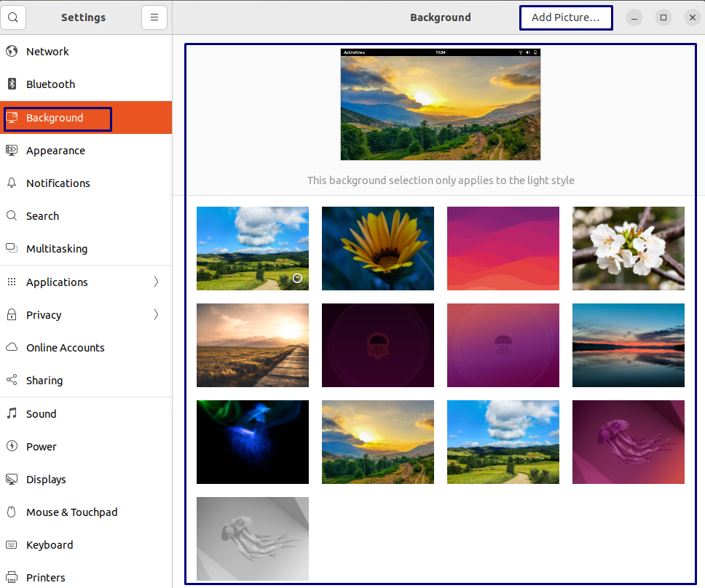Expand the Applications submenu chevron
This screenshot has height=588, width=705.
[x=156, y=282]
